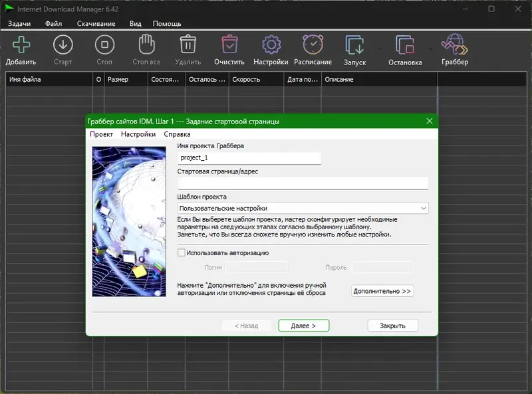
Task: Click the Дополнительно >> button
Action: [x=382, y=291]
